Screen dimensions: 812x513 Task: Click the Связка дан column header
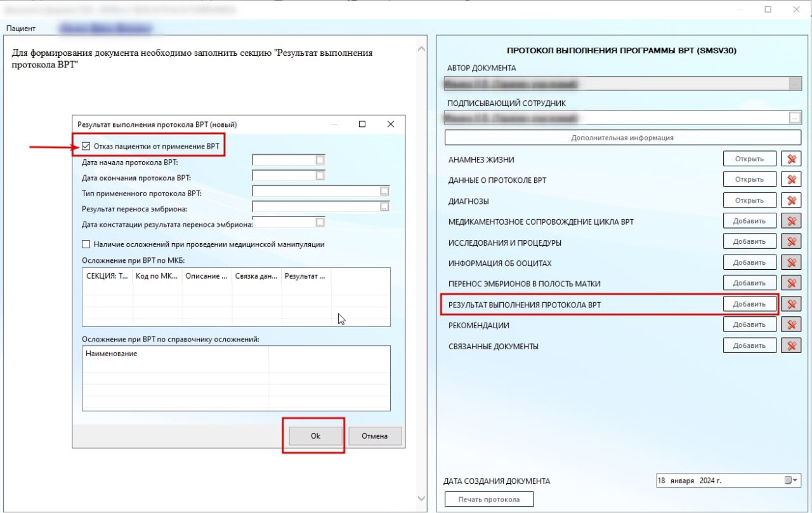(x=256, y=276)
